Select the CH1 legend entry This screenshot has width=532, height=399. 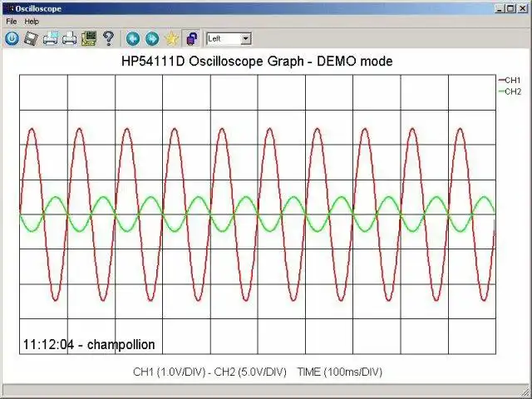(x=510, y=81)
